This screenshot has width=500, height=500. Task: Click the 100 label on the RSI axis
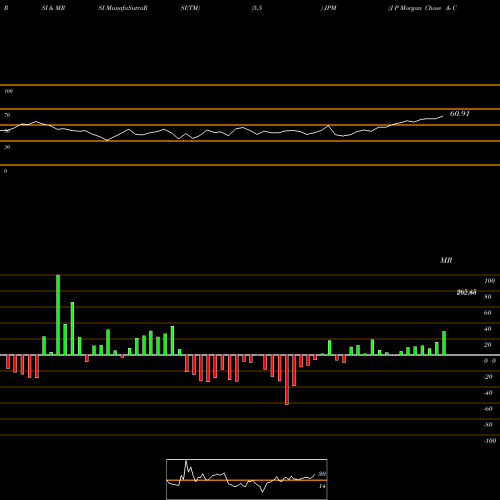click(8, 91)
